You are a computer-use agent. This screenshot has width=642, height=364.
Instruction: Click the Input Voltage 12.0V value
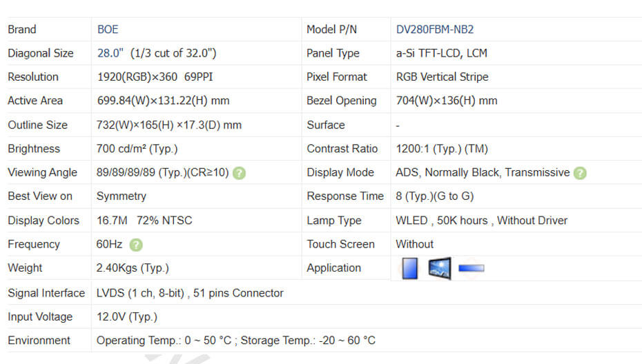pyautogui.click(x=127, y=317)
